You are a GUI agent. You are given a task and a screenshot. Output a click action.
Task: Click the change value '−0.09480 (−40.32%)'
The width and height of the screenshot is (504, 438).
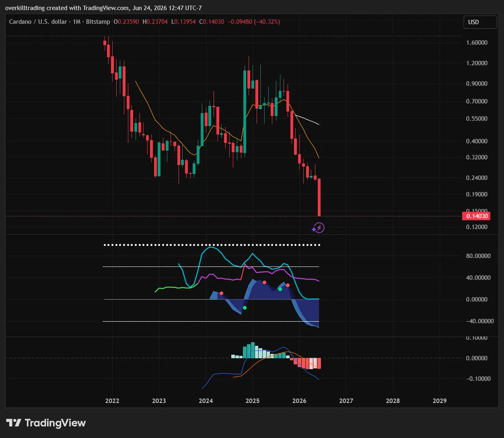(254, 21)
